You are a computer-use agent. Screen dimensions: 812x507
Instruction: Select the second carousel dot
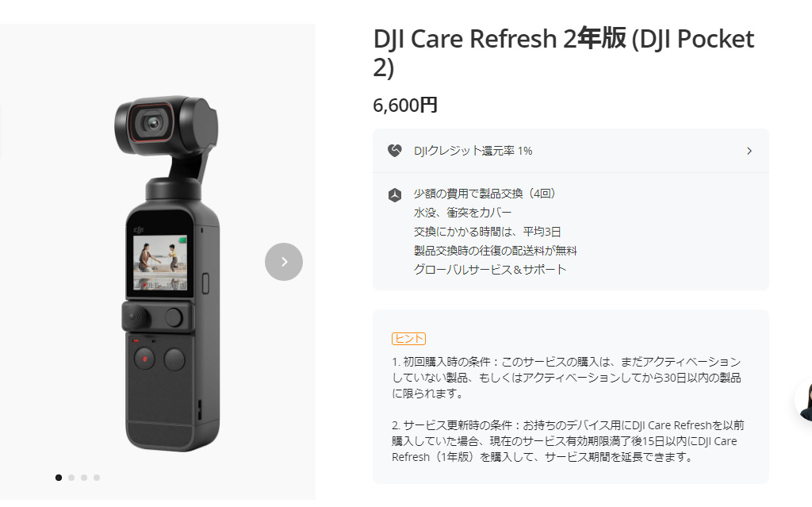point(71,478)
